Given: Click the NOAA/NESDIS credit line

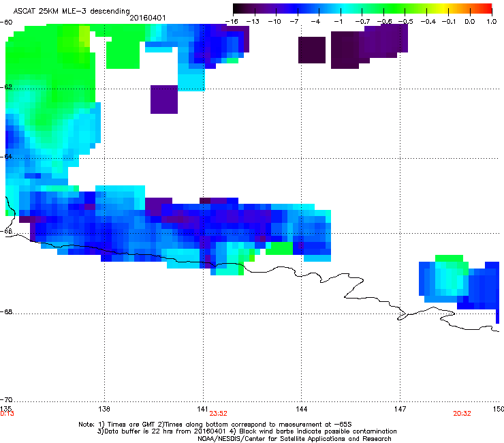Looking at the screenshot, I should (294, 438).
